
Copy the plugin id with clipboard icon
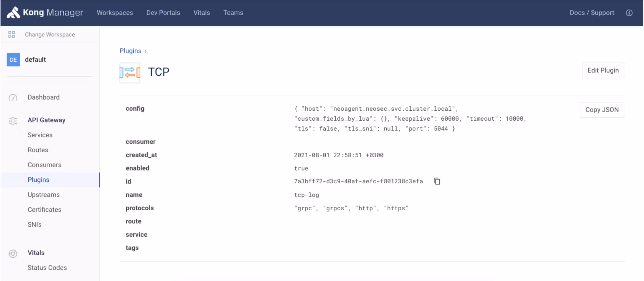coord(437,181)
